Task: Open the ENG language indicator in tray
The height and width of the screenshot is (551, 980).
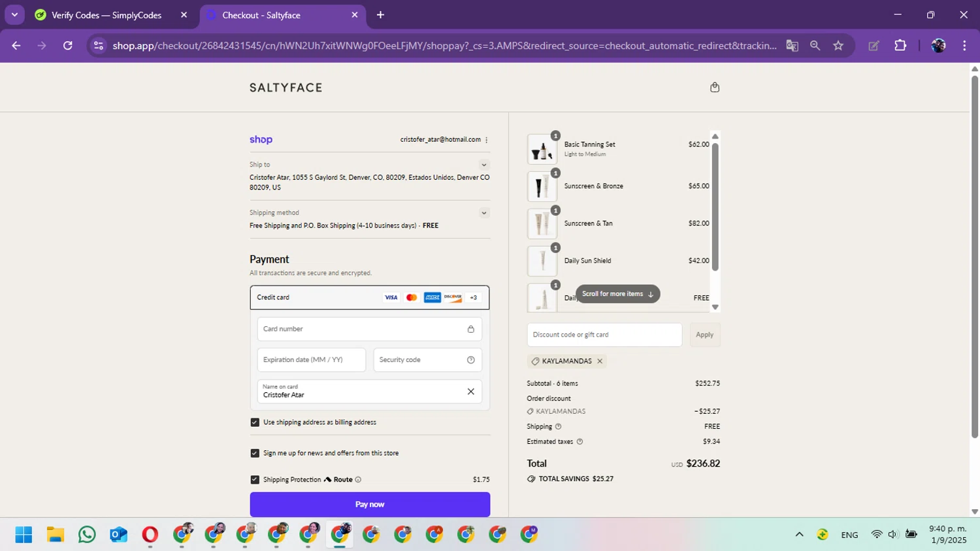Action: 849,535
